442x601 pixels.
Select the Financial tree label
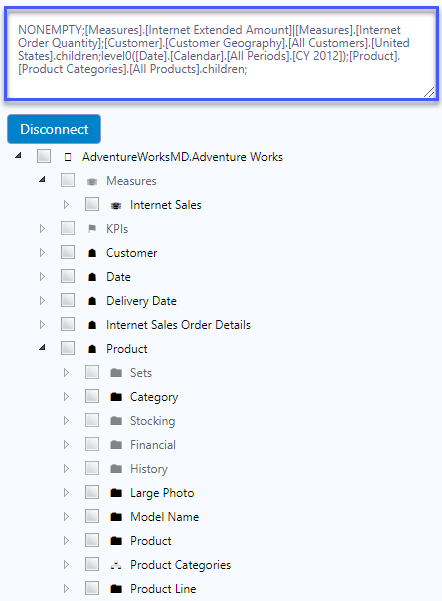(x=153, y=445)
